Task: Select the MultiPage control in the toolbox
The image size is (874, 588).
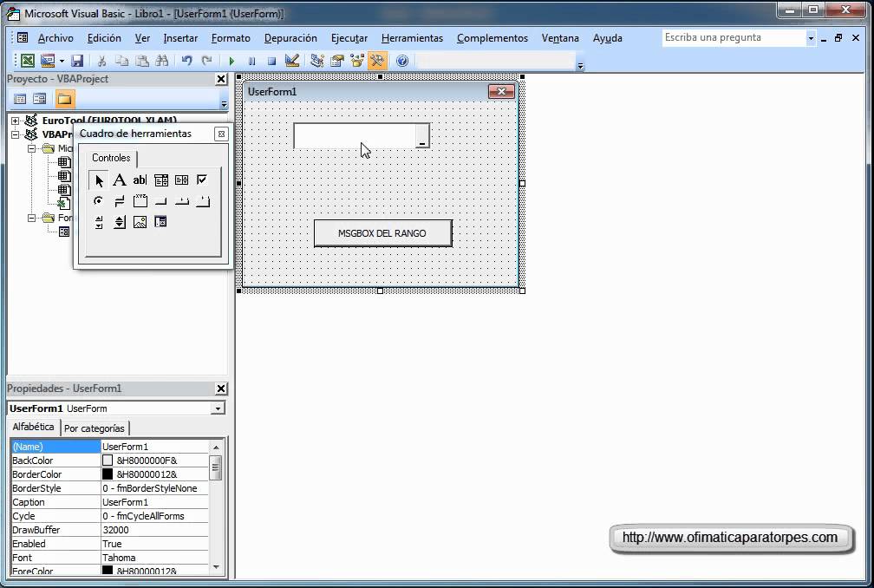Action: 202,201
